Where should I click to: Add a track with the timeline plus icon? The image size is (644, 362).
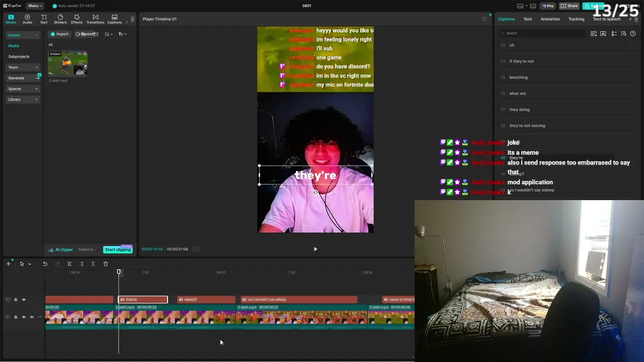pyautogui.click(x=8, y=264)
